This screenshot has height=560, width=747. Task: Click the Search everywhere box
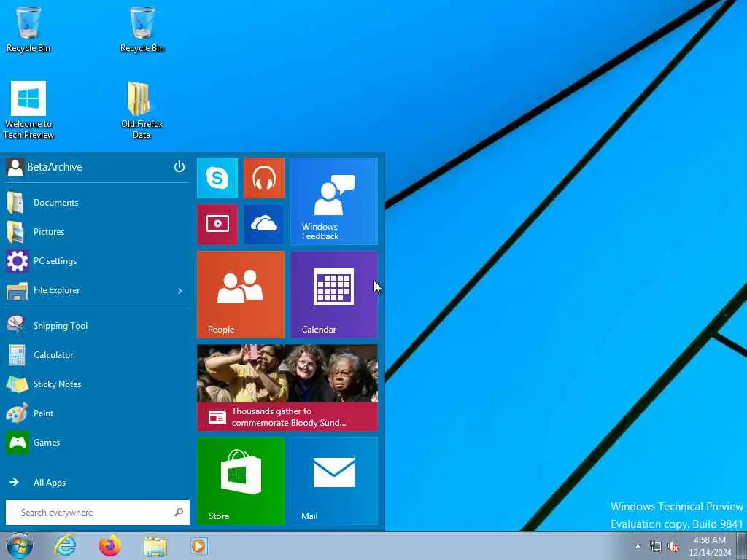pos(97,513)
